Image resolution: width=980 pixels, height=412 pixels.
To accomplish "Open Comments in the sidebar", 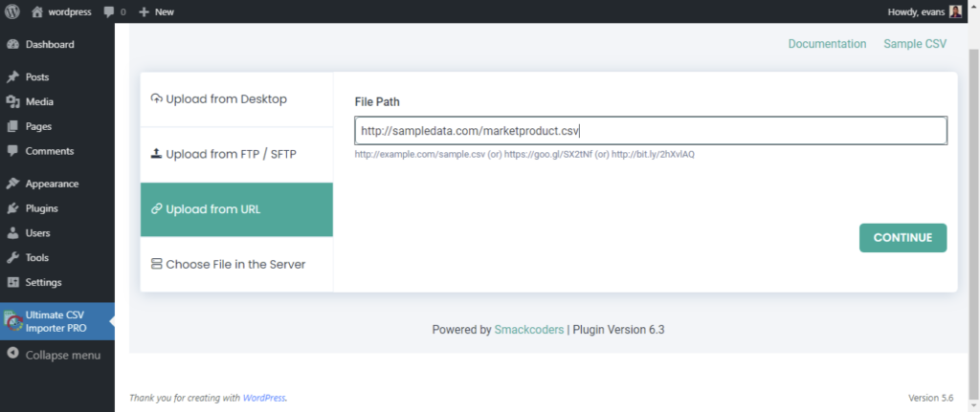I will point(50,151).
